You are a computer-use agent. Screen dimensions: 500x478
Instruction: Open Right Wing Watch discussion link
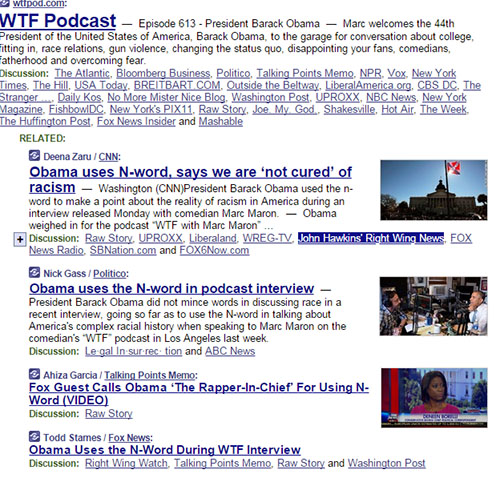(126, 463)
